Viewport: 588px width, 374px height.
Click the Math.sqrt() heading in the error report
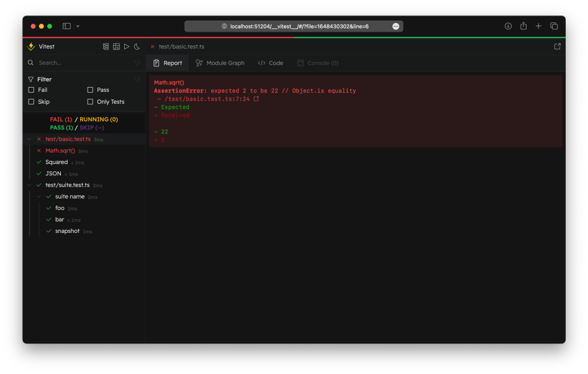pyautogui.click(x=169, y=83)
